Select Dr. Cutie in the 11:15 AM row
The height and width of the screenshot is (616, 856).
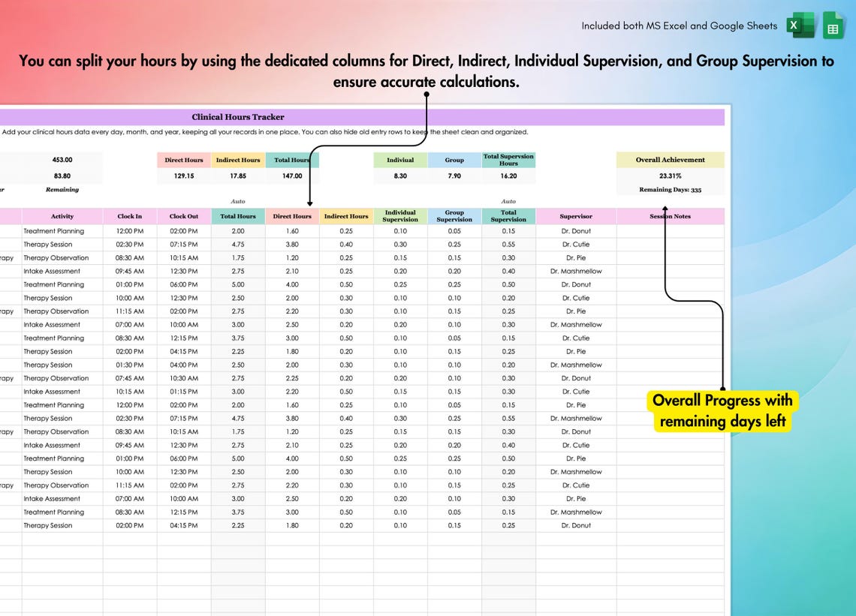pyautogui.click(x=576, y=485)
